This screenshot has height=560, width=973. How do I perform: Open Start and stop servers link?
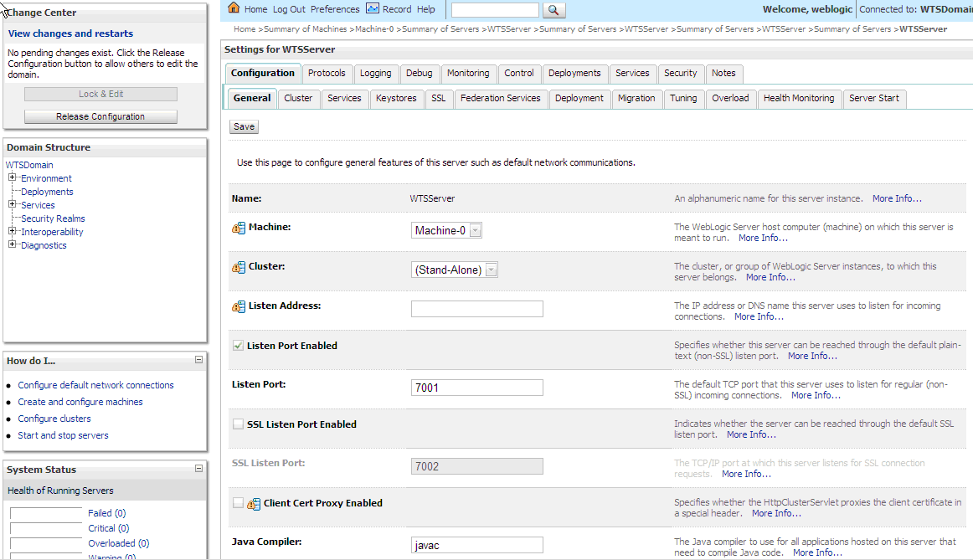[63, 435]
